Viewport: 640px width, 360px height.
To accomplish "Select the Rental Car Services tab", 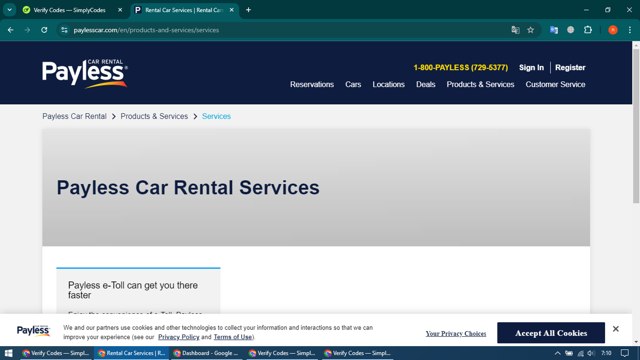I will click(x=184, y=10).
